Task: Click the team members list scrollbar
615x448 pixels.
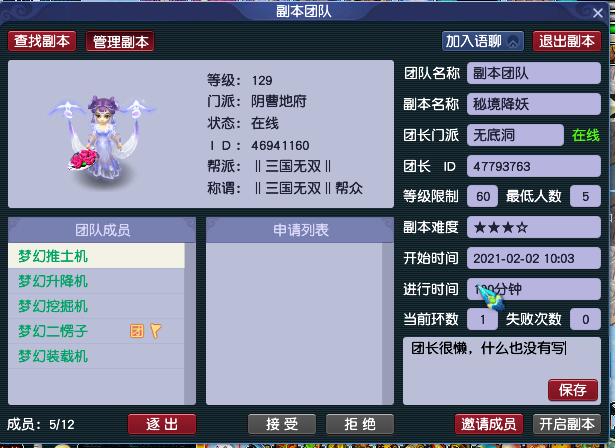Action: [x=190, y=323]
